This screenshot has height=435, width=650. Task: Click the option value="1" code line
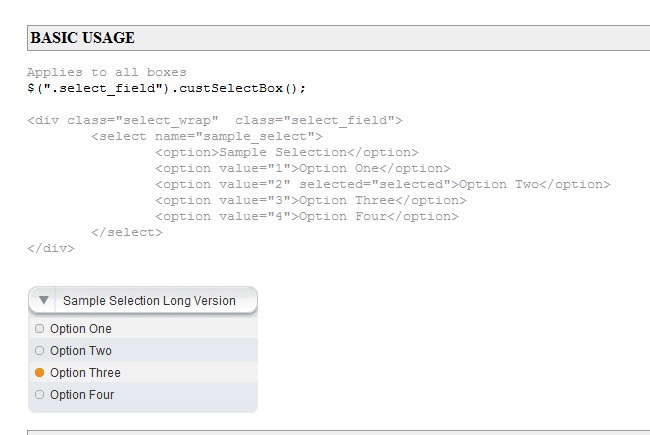(x=303, y=168)
